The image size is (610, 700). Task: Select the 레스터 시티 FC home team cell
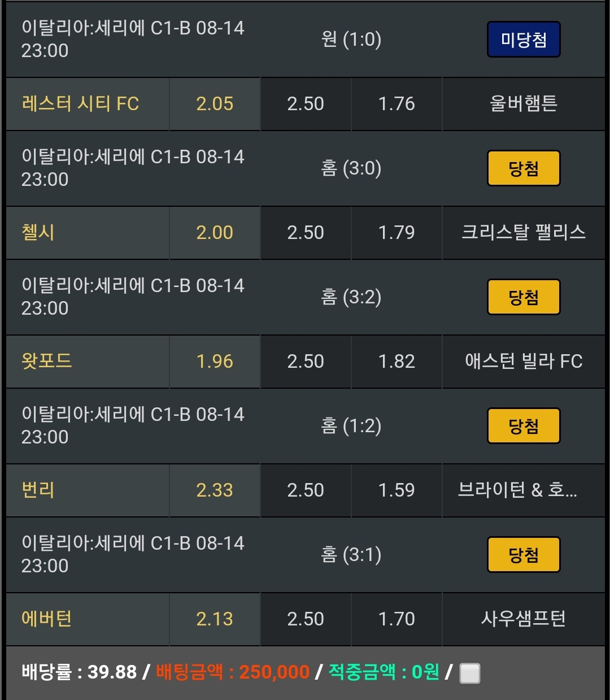(x=88, y=104)
